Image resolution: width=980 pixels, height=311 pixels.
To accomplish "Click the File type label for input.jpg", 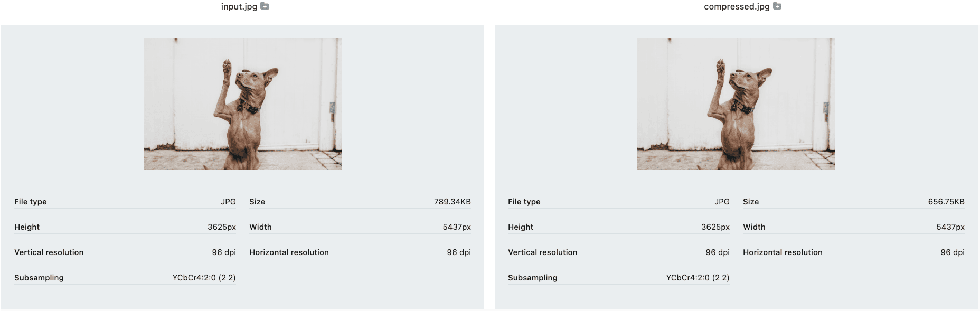I will click(x=31, y=202).
